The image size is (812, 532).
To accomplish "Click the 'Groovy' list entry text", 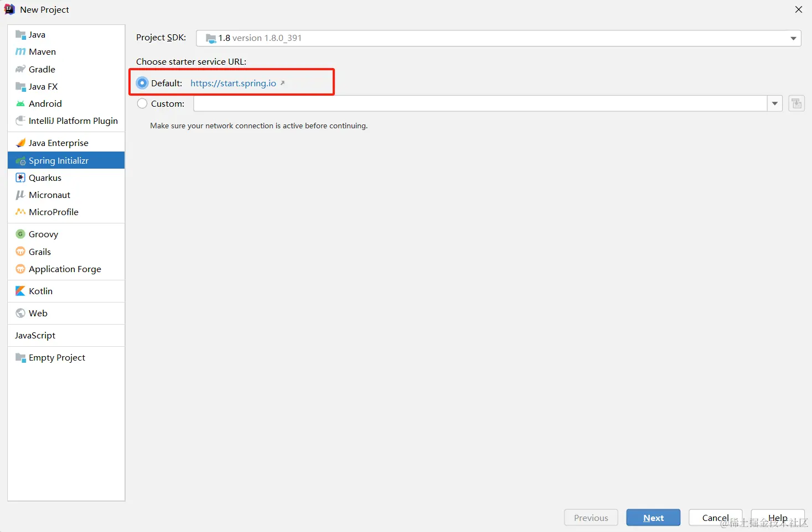I will (43, 234).
